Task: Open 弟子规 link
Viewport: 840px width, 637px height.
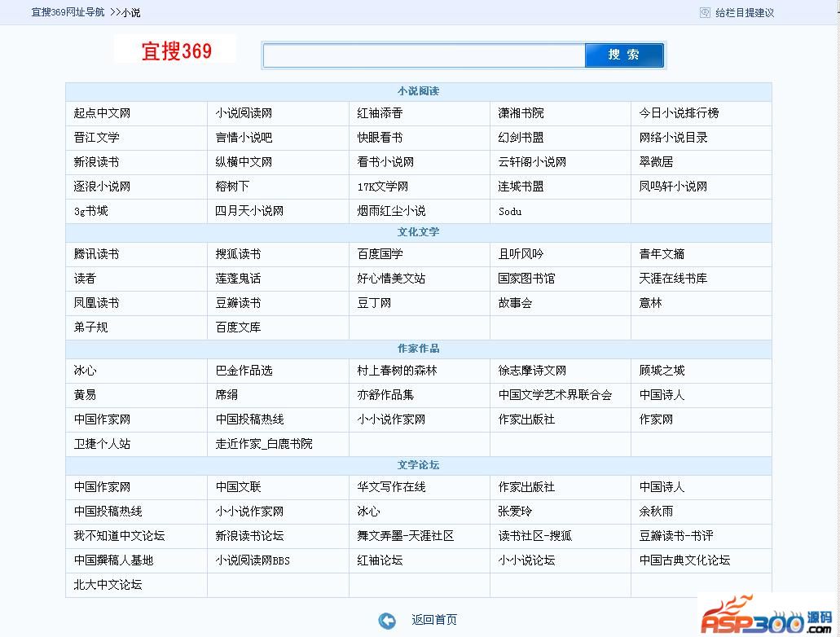Action: pos(90,327)
